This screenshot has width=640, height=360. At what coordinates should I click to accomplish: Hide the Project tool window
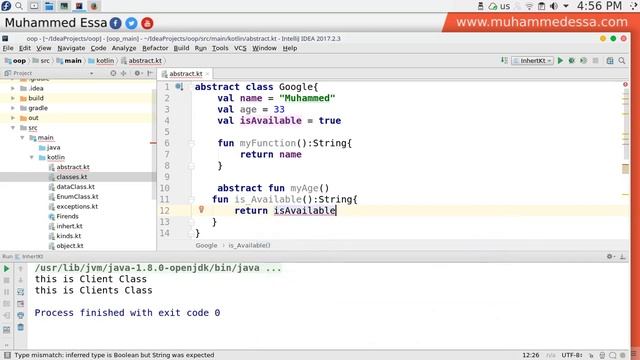point(150,73)
